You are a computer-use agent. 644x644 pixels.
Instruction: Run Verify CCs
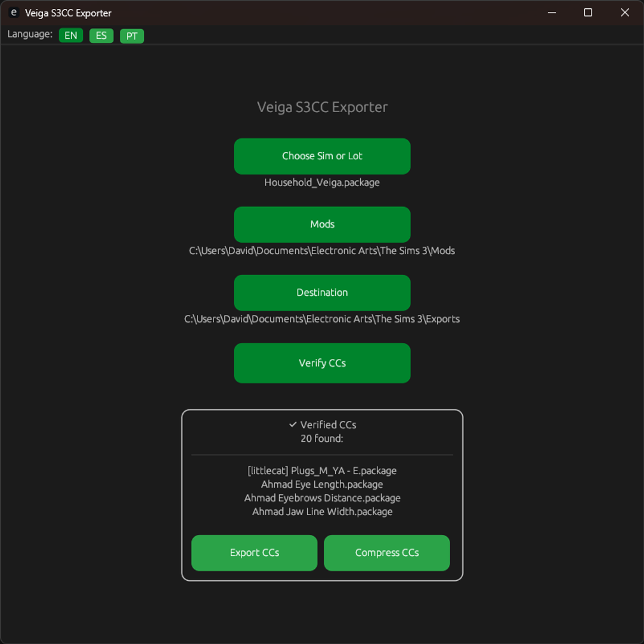(322, 363)
